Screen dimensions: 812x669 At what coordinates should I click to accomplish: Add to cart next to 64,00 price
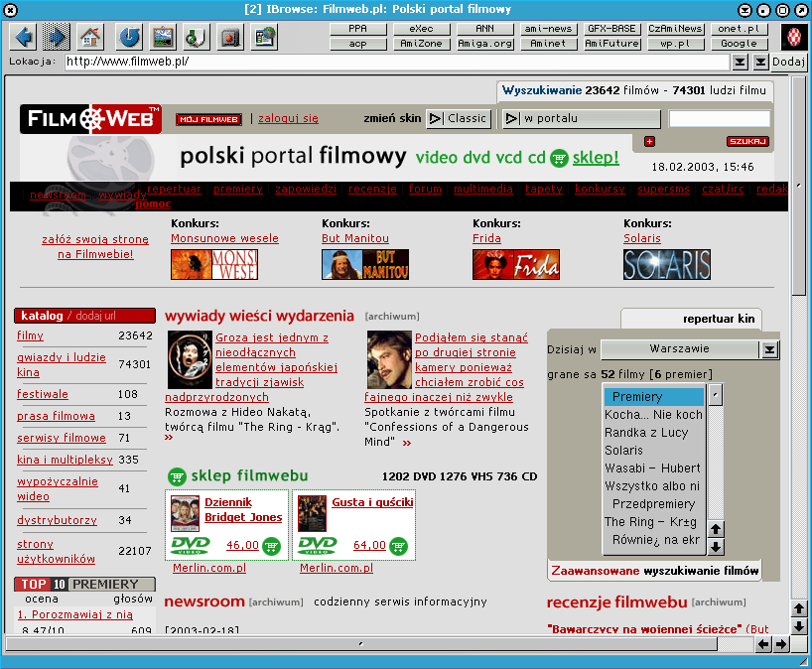[398, 546]
